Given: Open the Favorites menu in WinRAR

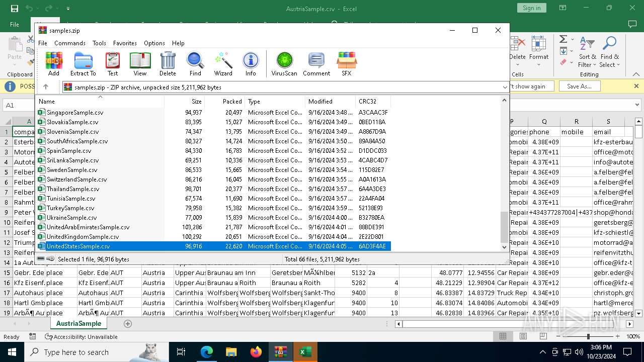Looking at the screenshot, I should tap(125, 43).
